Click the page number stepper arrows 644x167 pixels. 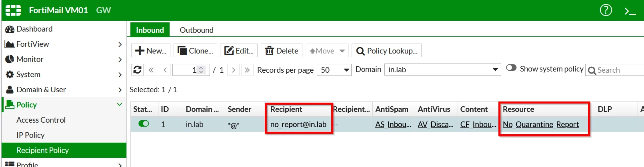(201, 70)
